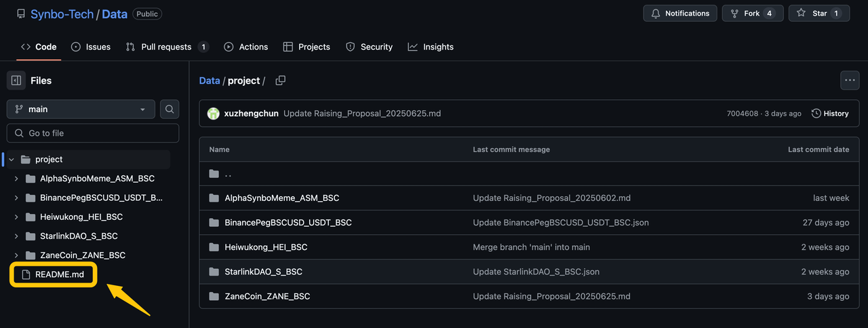The height and width of the screenshot is (328, 868).
Task: Go to the Actions tab
Action: point(245,47)
